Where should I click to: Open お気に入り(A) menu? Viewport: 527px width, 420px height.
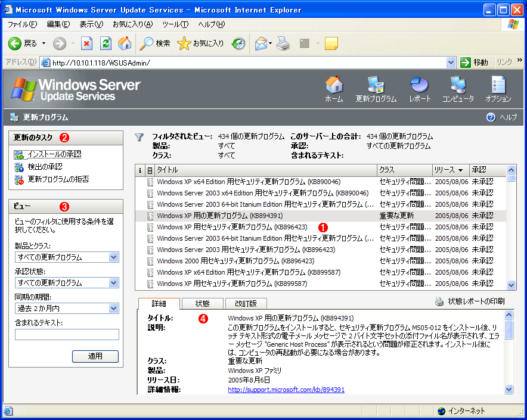tap(132, 24)
